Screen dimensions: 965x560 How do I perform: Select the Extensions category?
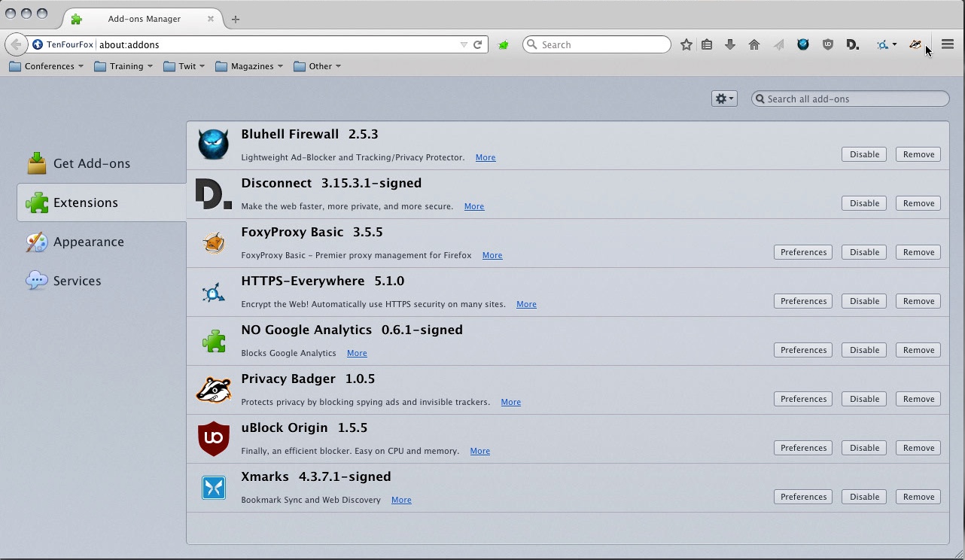[x=101, y=202]
